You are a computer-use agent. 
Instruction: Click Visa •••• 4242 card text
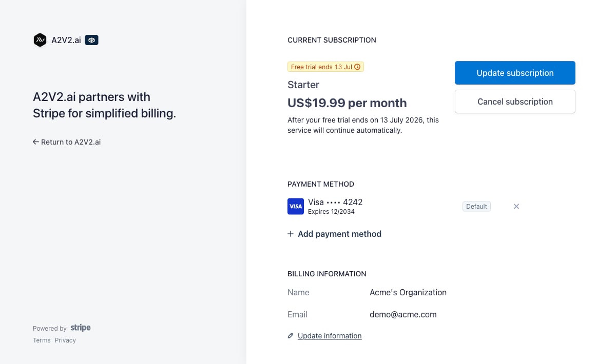pyautogui.click(x=335, y=202)
